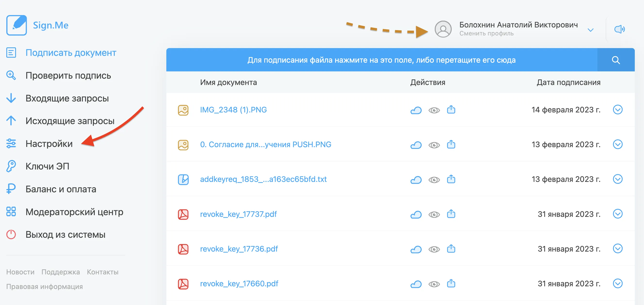Click the PDF file icon of revoke_key_17737.pdf
This screenshot has width=644, height=305.
pyautogui.click(x=183, y=215)
